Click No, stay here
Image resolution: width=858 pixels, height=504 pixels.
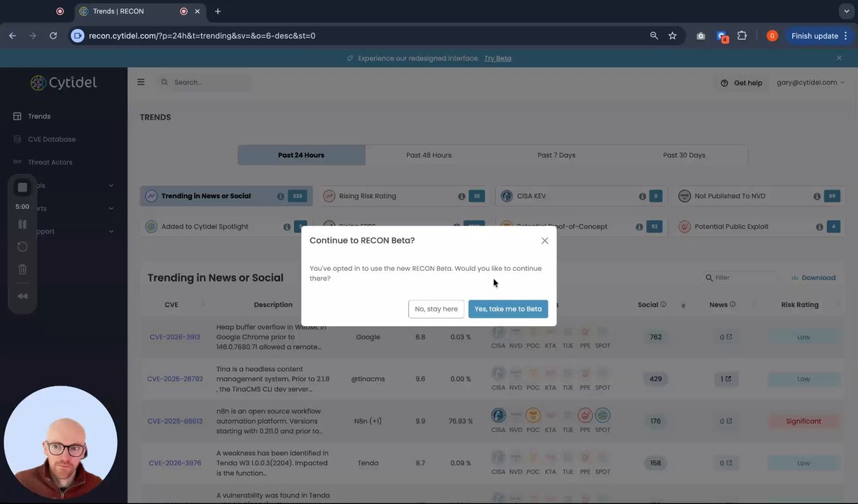[x=436, y=309]
